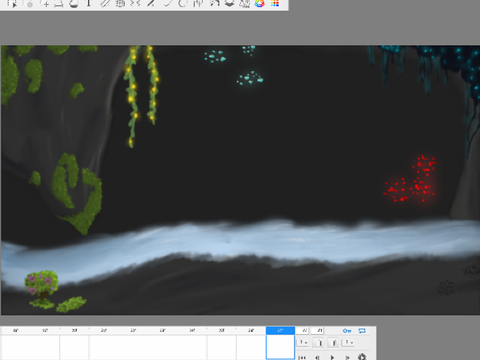Activate the Text tool

[89, 3]
